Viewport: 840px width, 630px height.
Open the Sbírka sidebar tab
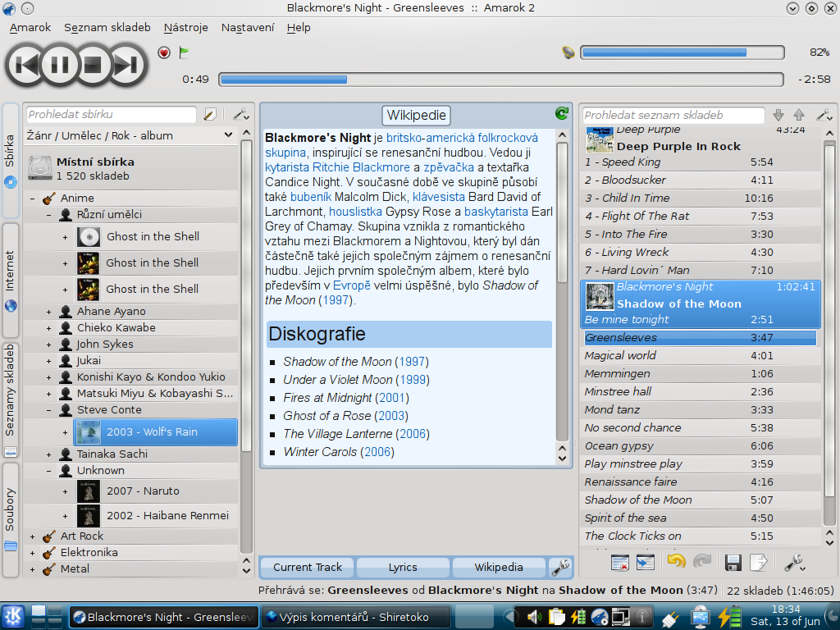point(10,160)
